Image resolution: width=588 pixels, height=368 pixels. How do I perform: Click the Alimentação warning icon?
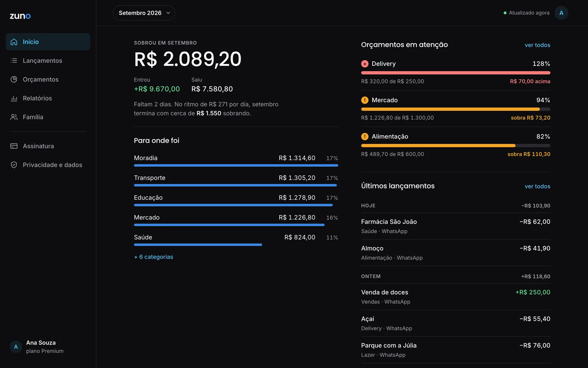tap(365, 137)
